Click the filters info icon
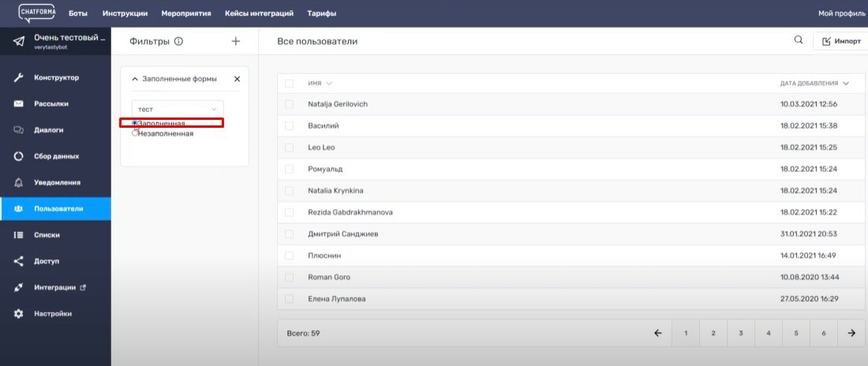 point(178,42)
